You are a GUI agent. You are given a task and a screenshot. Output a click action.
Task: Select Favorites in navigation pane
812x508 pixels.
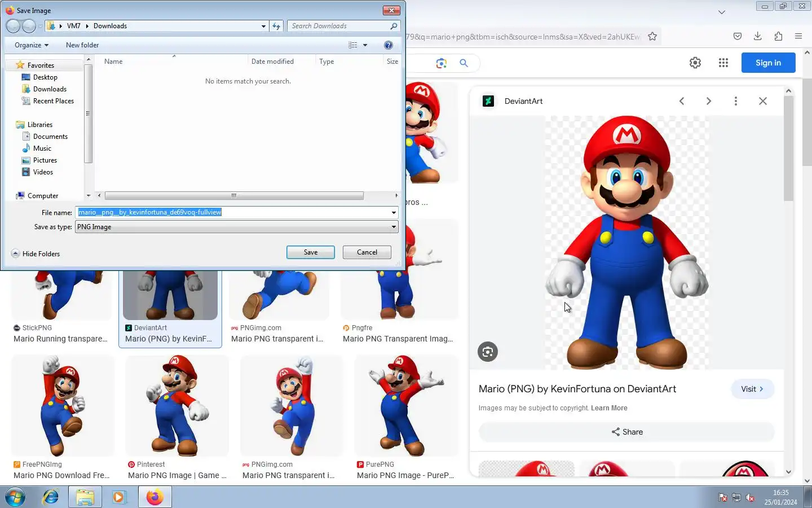coord(41,65)
